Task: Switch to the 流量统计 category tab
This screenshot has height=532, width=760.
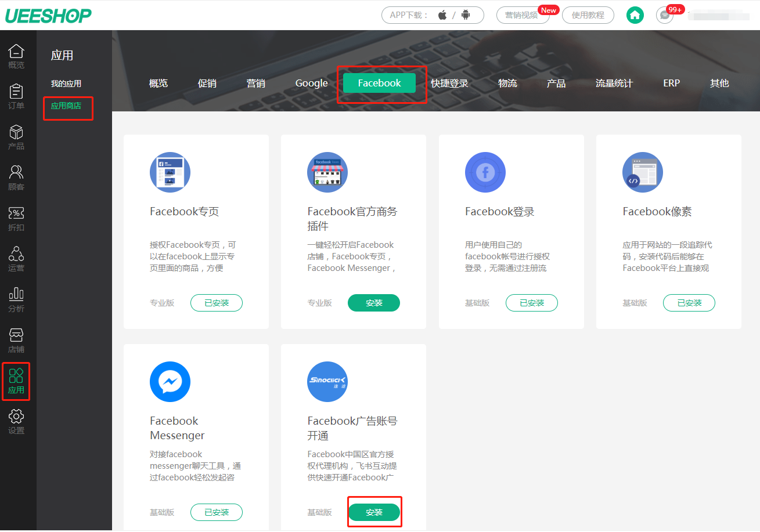Action: (614, 83)
